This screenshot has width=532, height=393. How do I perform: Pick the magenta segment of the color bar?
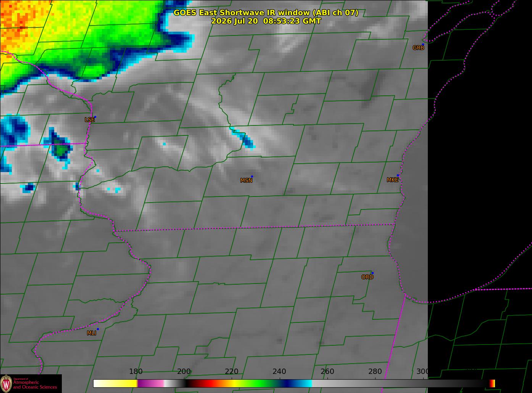pyautogui.click(x=151, y=383)
